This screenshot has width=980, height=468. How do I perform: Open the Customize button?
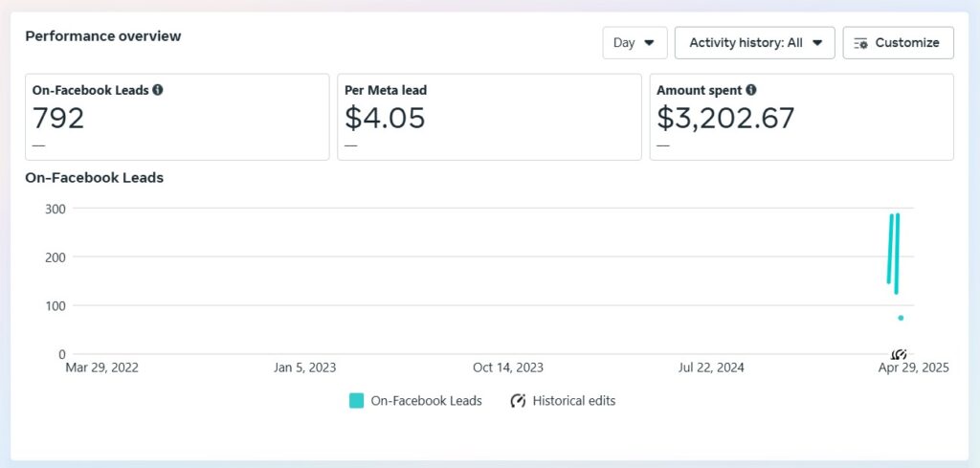click(898, 43)
